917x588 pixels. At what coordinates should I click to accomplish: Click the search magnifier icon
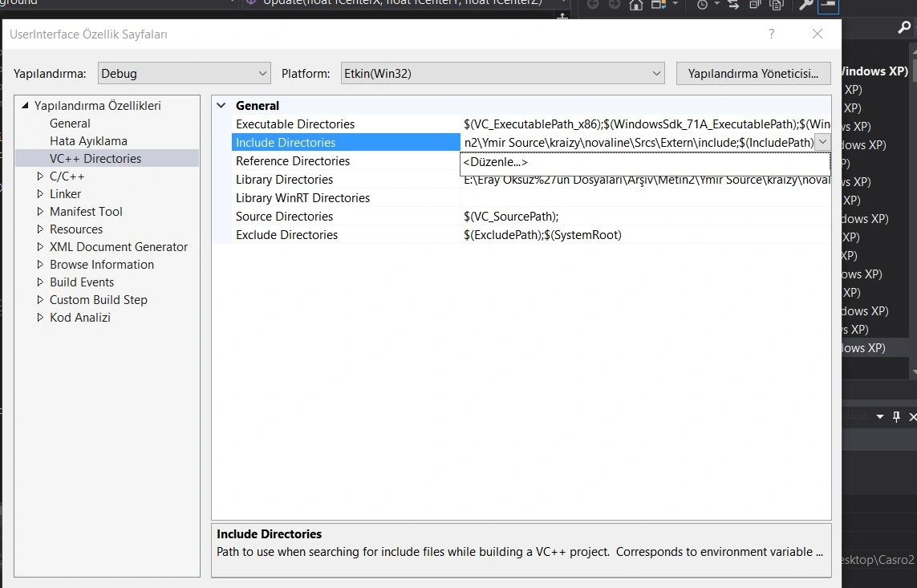(x=903, y=28)
